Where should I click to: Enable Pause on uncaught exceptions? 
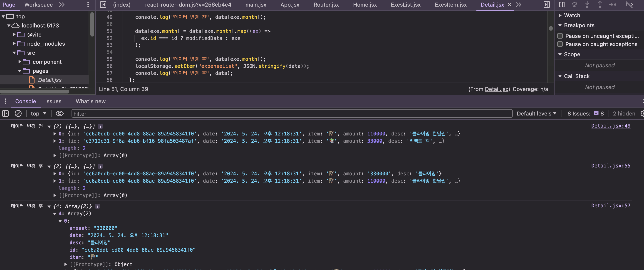(x=560, y=36)
